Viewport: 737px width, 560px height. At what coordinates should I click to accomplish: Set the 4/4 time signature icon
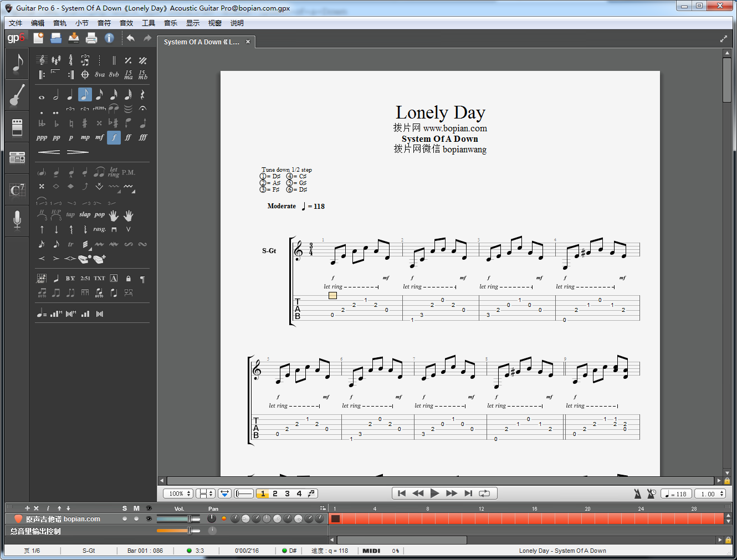[70, 60]
